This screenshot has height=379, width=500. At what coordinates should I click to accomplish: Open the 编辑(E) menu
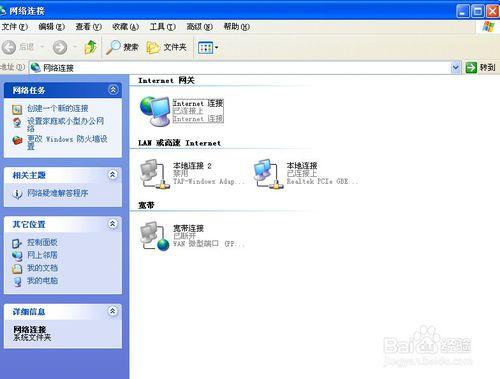click(51, 27)
